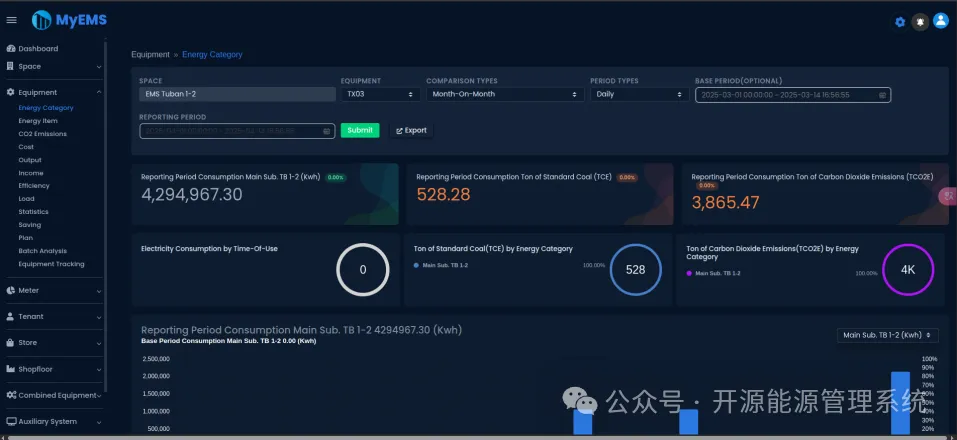Viewport: 957px width, 440px height.
Task: Click the Dashboard sidebar icon
Action: click(10, 49)
